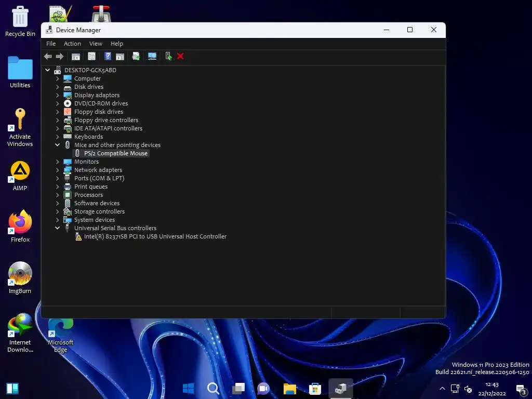The image size is (532, 399).
Task: Open Task View on the taskbar
Action: coord(238,388)
